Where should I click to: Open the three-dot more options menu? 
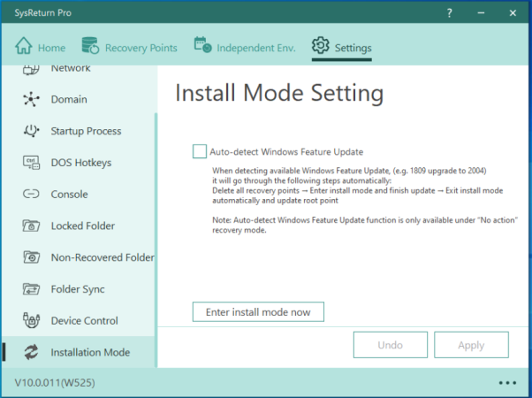(507, 383)
